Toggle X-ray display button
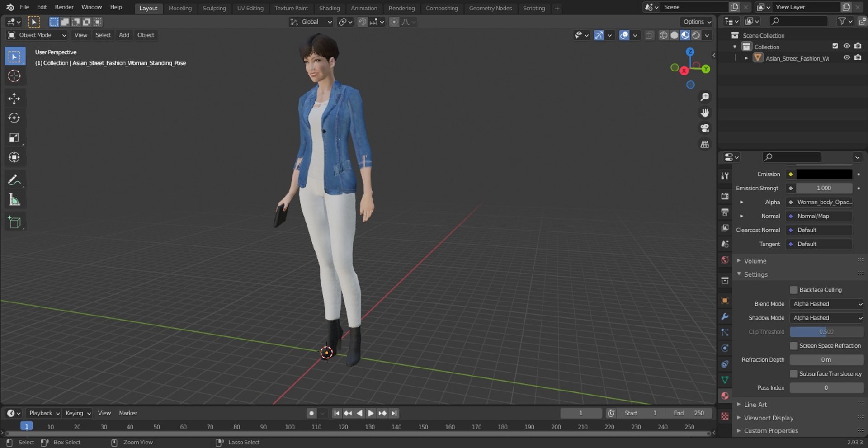The height and width of the screenshot is (448, 868). click(x=649, y=35)
